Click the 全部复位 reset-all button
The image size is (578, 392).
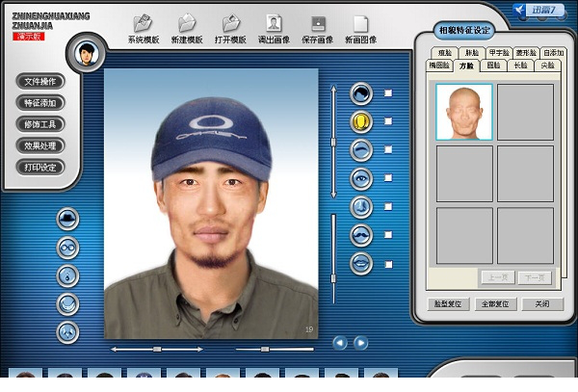point(495,304)
